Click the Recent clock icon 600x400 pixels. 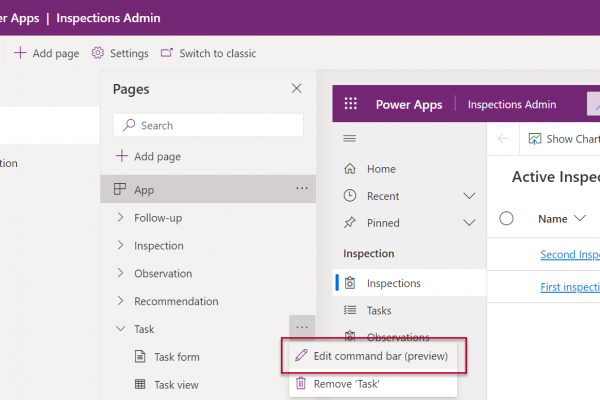(350, 196)
